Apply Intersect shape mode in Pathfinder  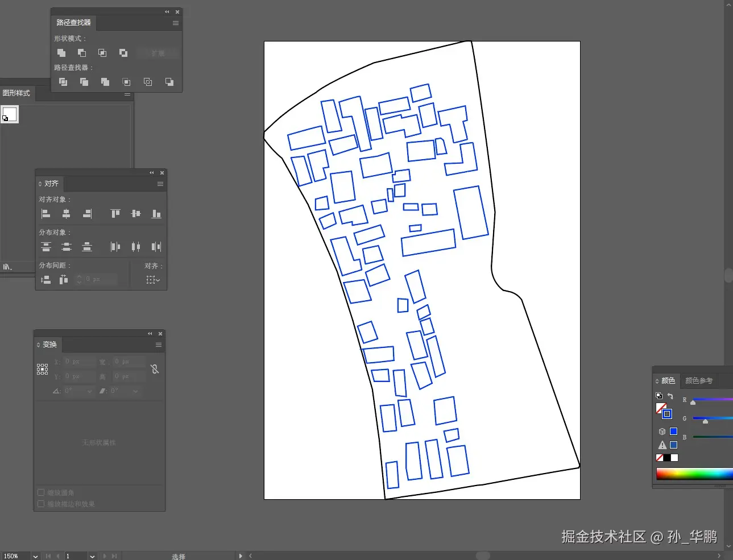pos(102,53)
